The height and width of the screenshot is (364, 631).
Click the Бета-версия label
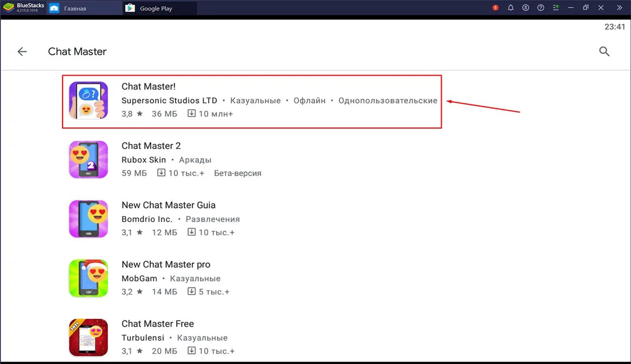tap(238, 173)
